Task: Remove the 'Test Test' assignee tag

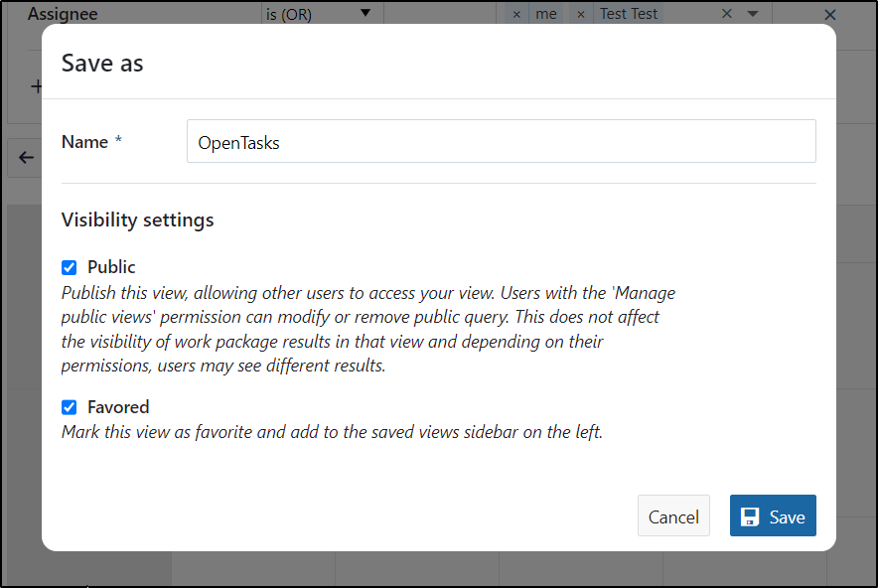Action: click(x=581, y=14)
